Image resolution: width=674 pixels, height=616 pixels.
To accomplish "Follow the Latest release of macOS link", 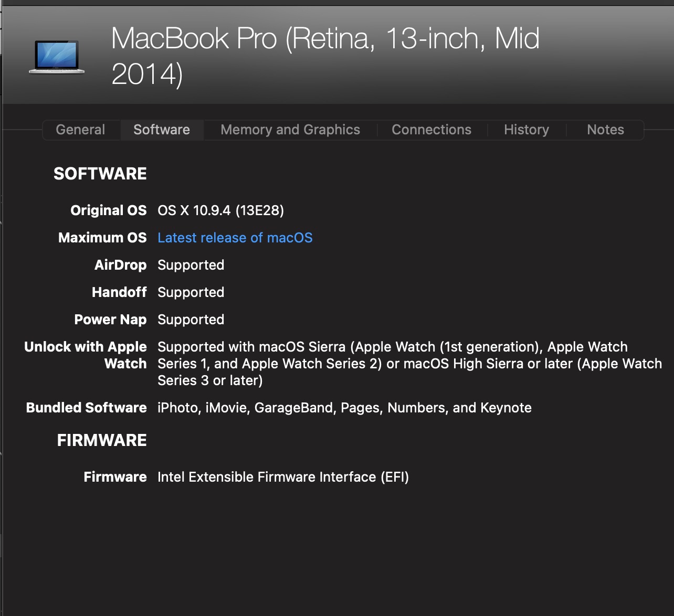I will (x=235, y=238).
